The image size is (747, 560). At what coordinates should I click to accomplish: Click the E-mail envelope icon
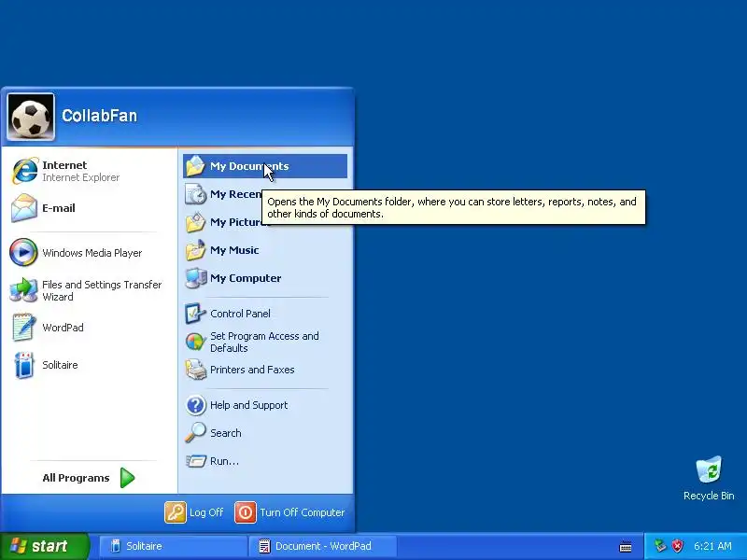[24, 208]
